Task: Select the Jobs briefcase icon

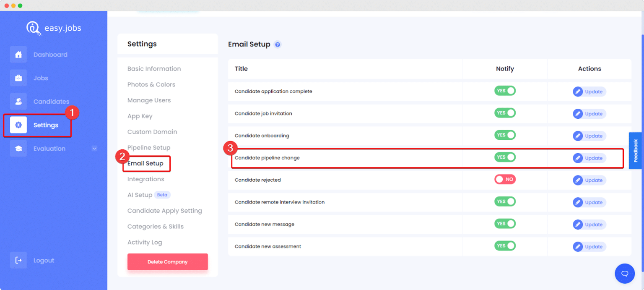Action: point(18,78)
